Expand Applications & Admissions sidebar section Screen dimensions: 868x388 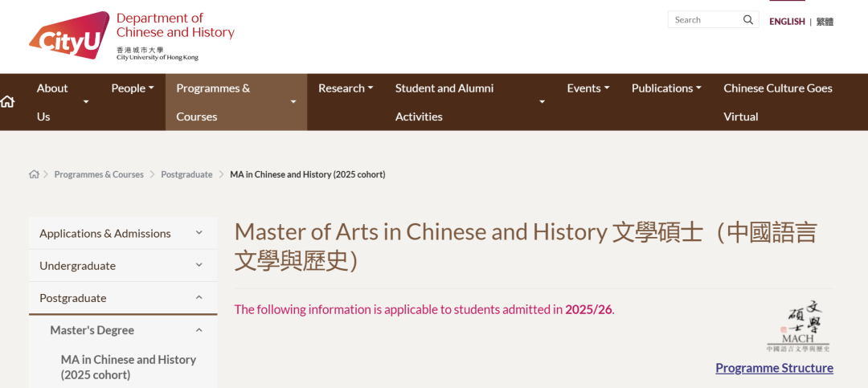click(x=199, y=234)
